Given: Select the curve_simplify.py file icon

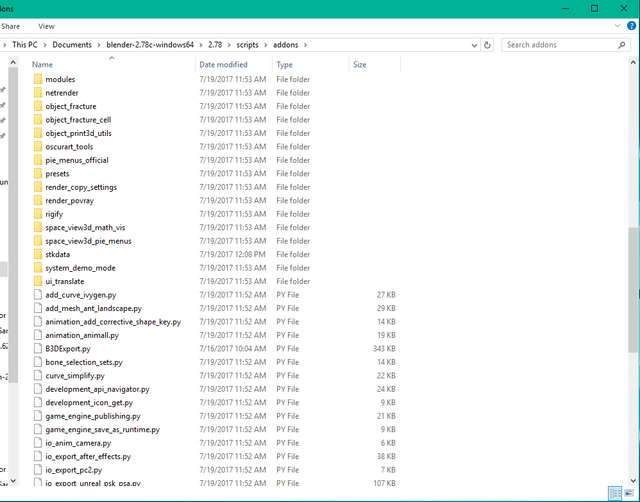Looking at the screenshot, I should point(38,375).
